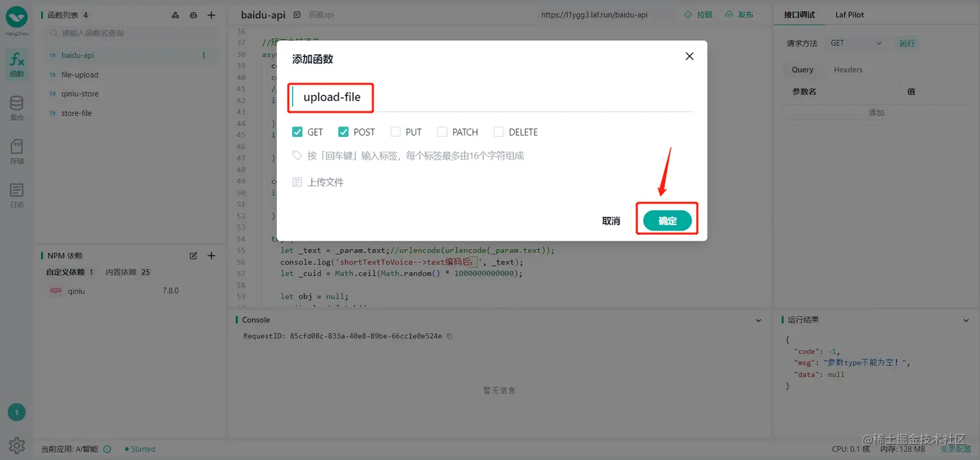
Task: Click the trigger icon in the 函数列表 header
Action: point(175,16)
